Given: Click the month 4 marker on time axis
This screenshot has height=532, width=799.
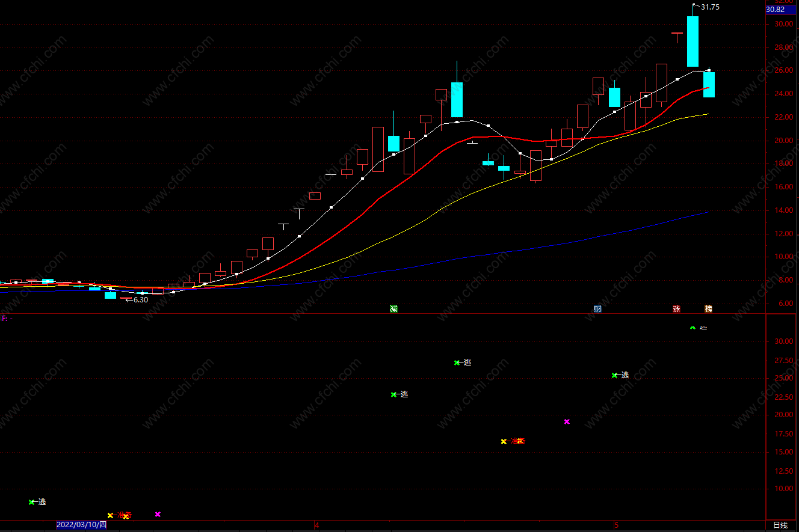Looking at the screenshot, I should [x=317, y=525].
